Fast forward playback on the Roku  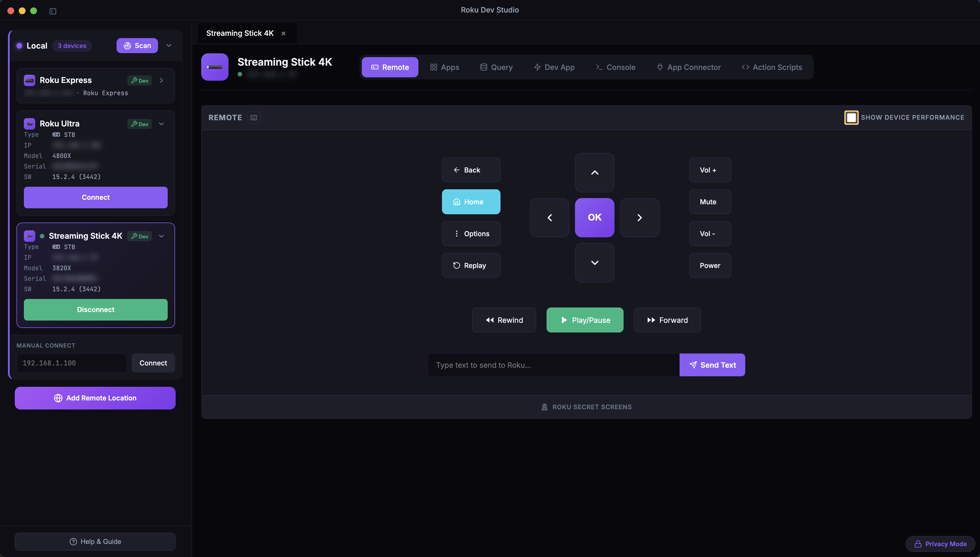coord(667,320)
